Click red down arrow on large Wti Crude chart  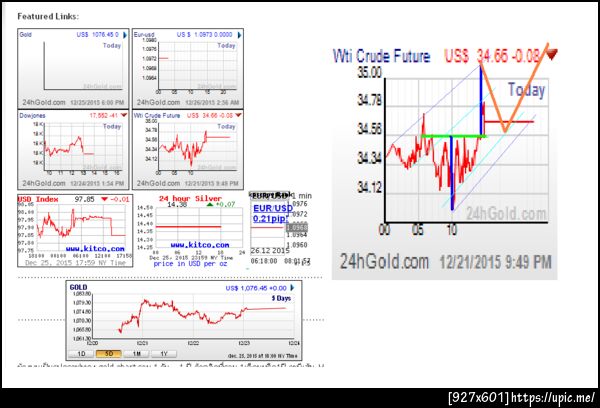pos(551,54)
